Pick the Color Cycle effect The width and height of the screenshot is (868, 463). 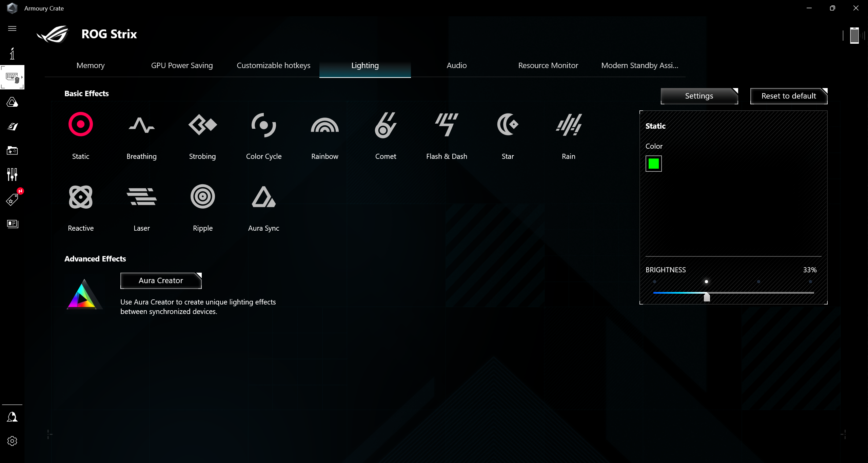click(264, 125)
